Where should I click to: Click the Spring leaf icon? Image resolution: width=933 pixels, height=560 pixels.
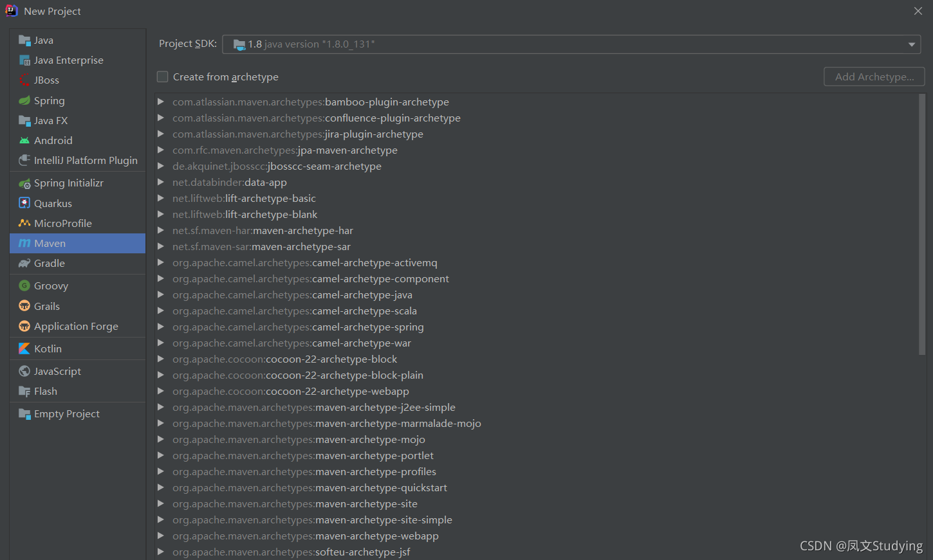[x=24, y=101]
